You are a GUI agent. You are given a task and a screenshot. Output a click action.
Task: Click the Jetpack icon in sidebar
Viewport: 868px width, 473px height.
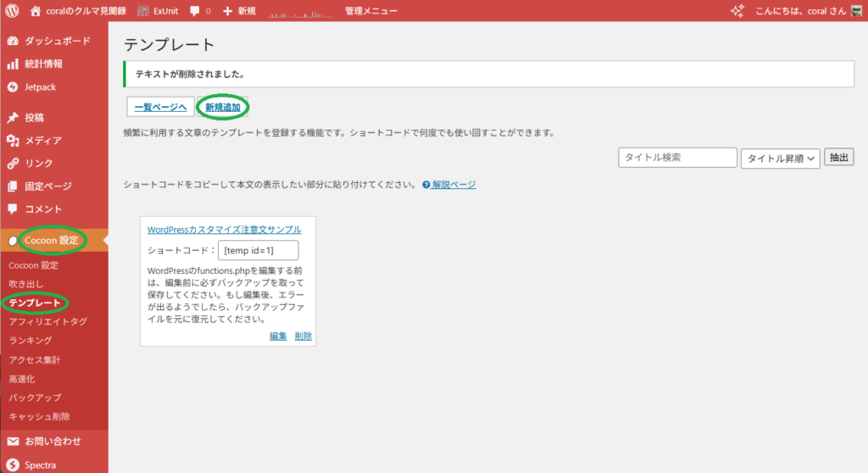(13, 87)
